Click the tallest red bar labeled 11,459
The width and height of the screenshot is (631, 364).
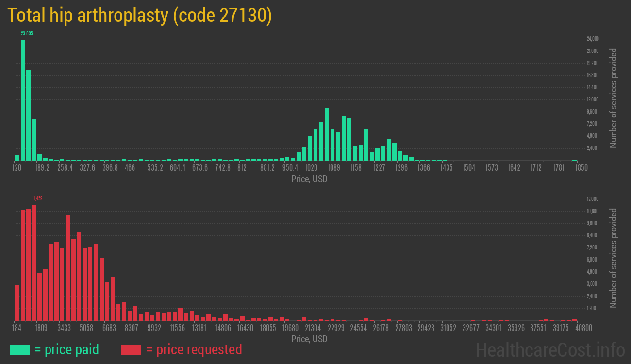34,262
